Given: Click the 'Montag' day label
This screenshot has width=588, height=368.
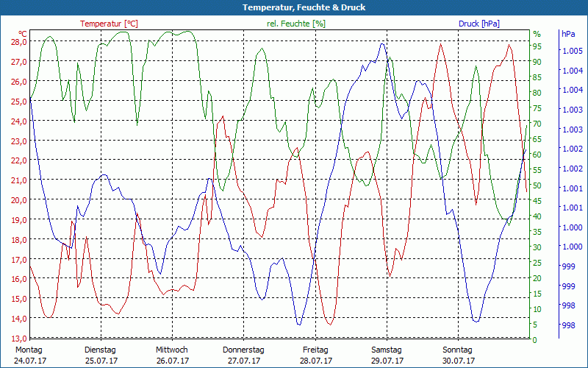Looking at the screenshot, I should tap(29, 350).
